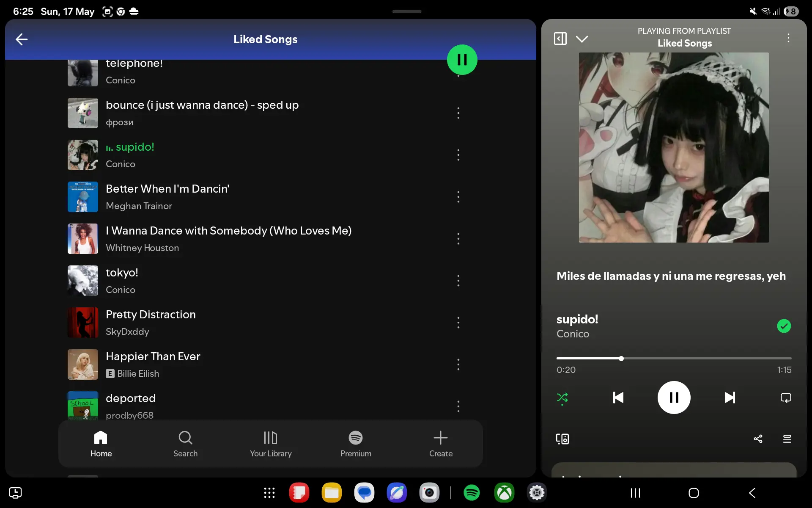Image resolution: width=812 pixels, height=508 pixels.
Task: Launch Xbox app from the taskbar
Action: 504,493
